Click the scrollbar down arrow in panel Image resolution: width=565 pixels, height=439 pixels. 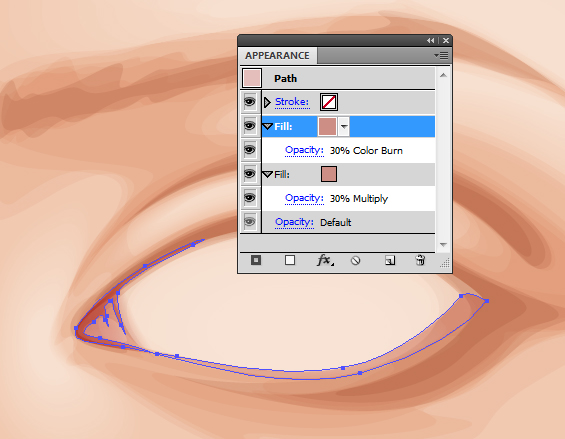tap(444, 244)
